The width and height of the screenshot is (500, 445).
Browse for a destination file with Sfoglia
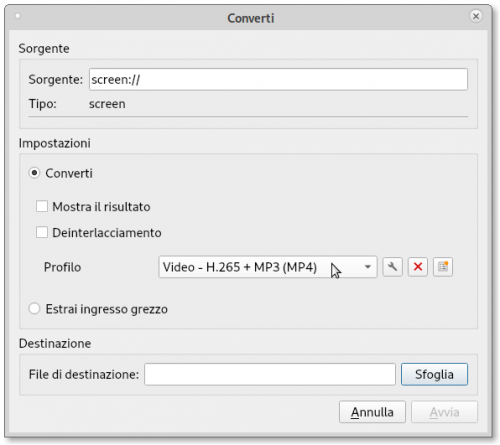(x=434, y=374)
